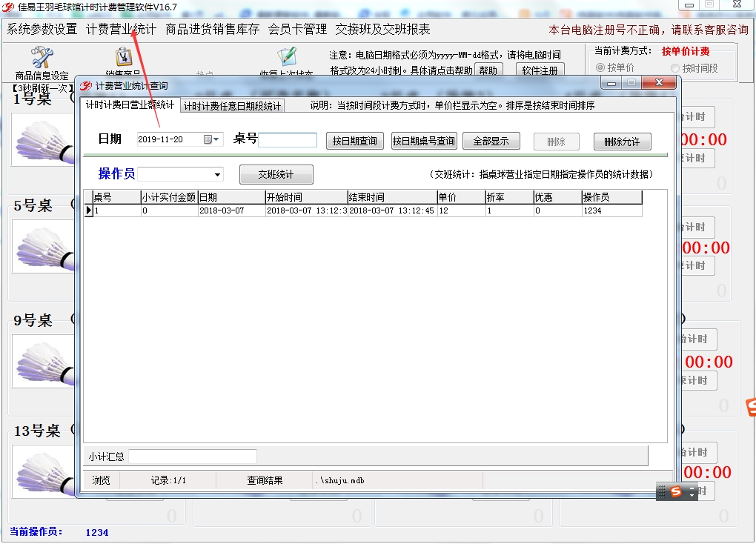Click the main window app logo icon
Viewport: 756px width, 544px height.
[x=7, y=7]
